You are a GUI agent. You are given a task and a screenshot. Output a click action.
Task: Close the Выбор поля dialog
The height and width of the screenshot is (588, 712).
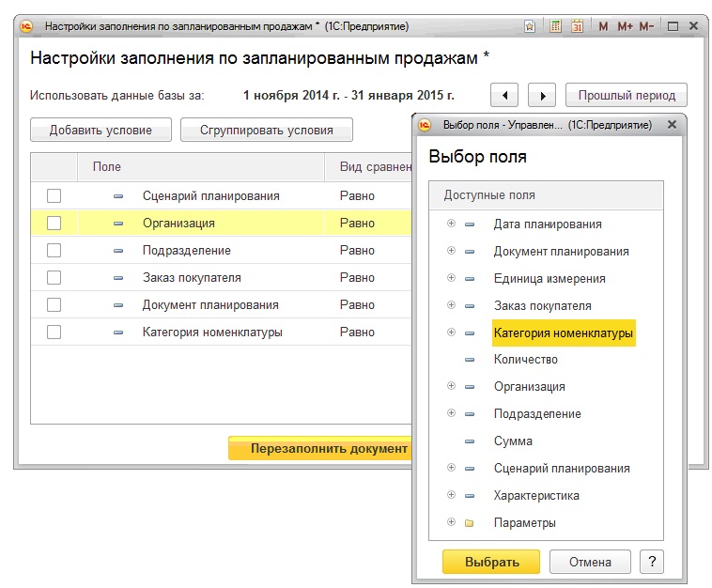pyautogui.click(x=672, y=124)
